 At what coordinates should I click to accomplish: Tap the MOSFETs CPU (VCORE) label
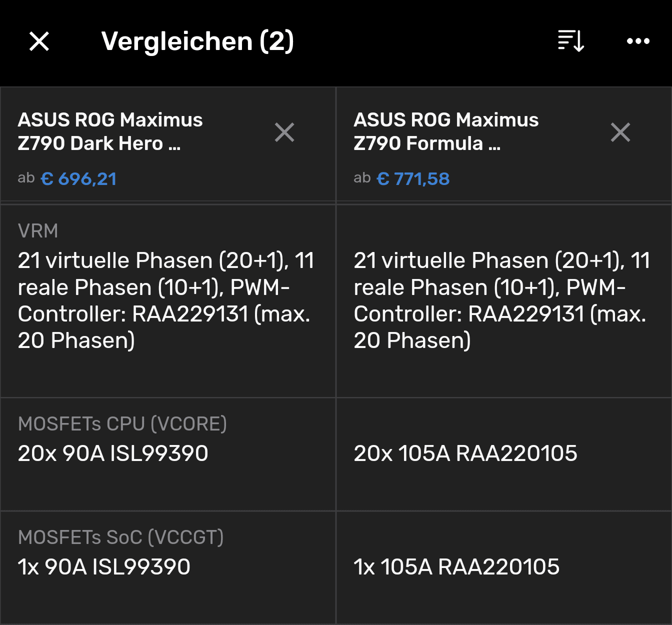tap(122, 424)
